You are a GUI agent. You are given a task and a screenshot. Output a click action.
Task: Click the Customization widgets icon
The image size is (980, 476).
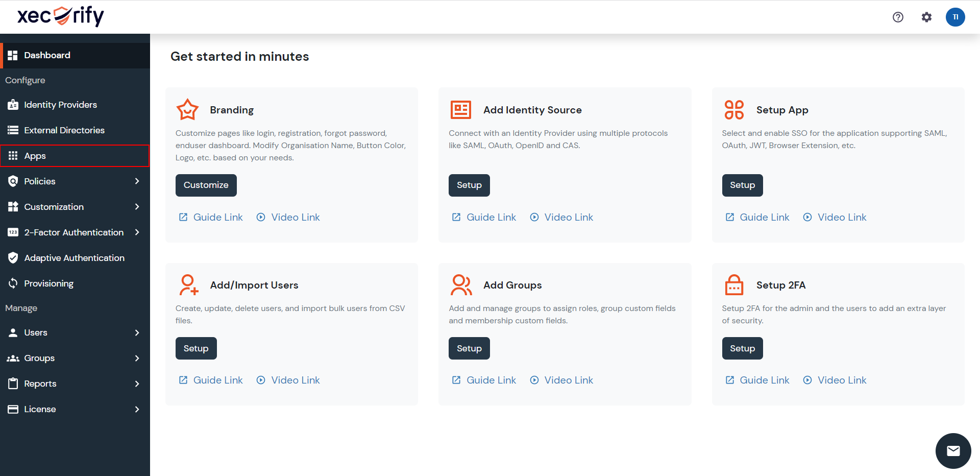tap(13, 207)
